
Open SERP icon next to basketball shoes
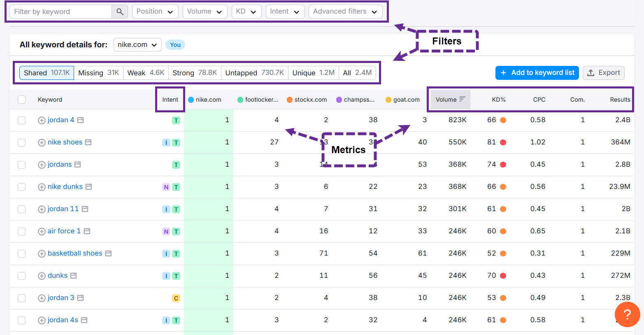click(108, 254)
